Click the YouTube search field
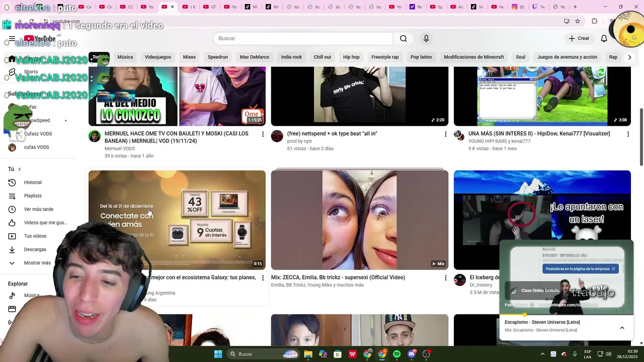The height and width of the screenshot is (362, 644). tap(303, 39)
